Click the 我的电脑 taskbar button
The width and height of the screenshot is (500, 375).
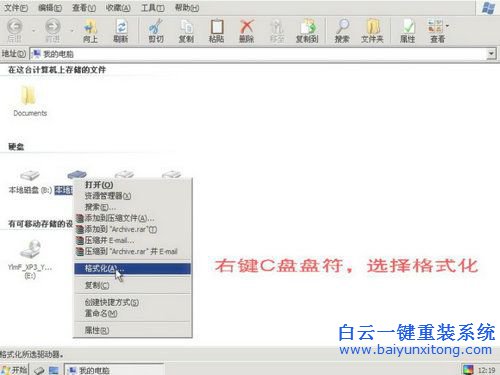114,370
